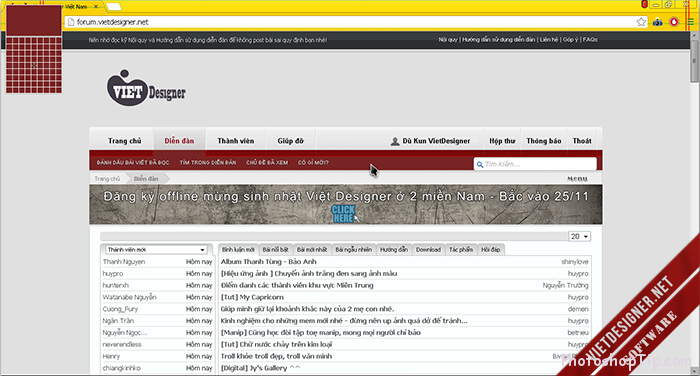
Task: Expand the Menu toggle on breadcrumb bar
Action: (577, 179)
